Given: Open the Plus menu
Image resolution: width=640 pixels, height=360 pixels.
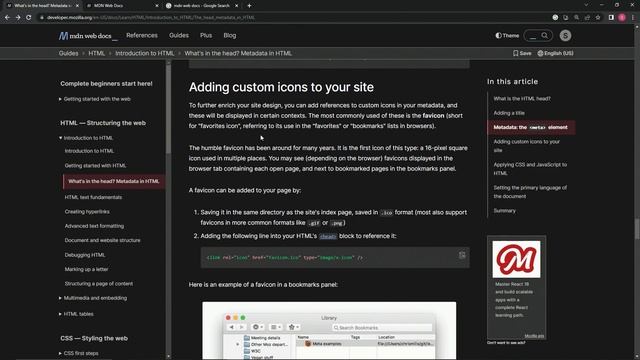Looking at the screenshot, I should pyautogui.click(x=206, y=36).
